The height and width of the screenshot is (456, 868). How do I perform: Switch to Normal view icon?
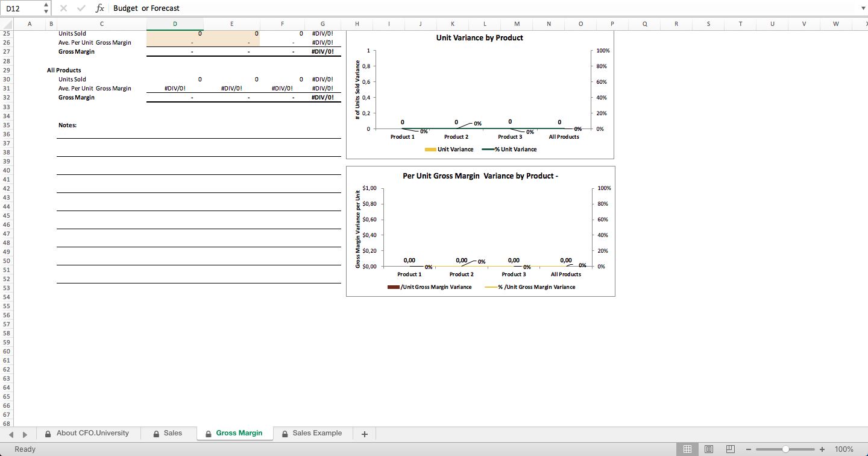[687, 449]
